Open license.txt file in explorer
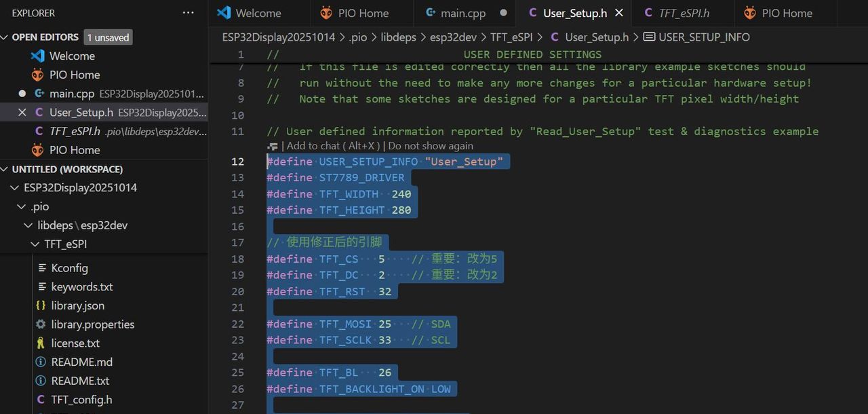868x414 pixels. [x=75, y=343]
